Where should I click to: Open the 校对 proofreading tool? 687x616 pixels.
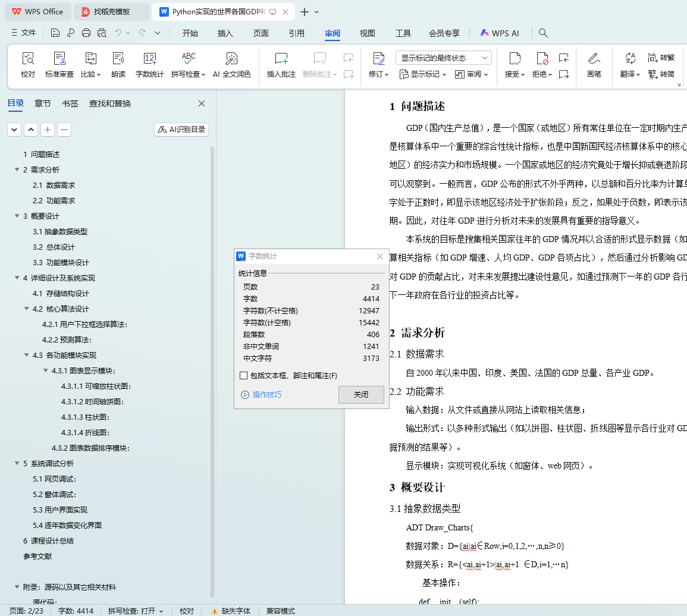pos(28,65)
